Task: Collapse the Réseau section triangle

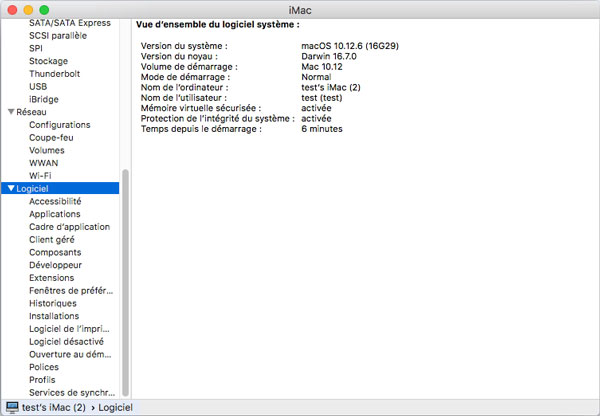Action: point(11,112)
